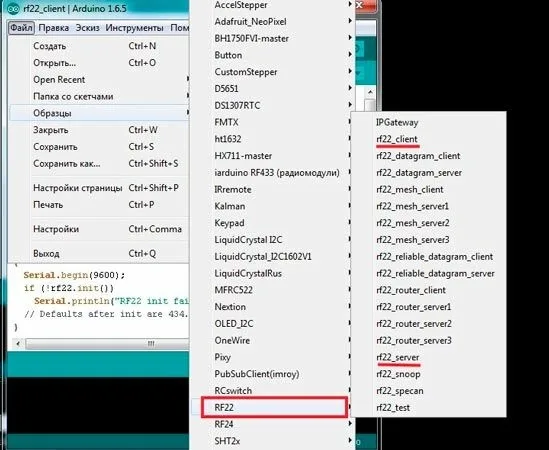Image resolution: width=549 pixels, height=450 pixels.
Task: Expand RF24 examples submenu
Action: point(273,424)
